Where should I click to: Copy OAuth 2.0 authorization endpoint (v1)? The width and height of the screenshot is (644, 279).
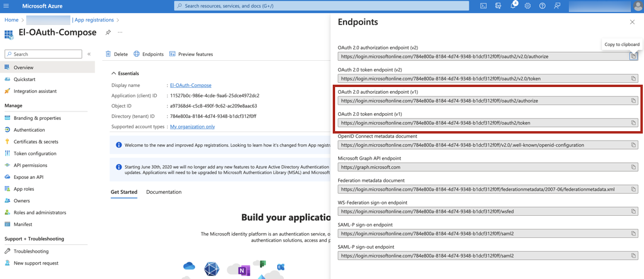click(x=633, y=100)
